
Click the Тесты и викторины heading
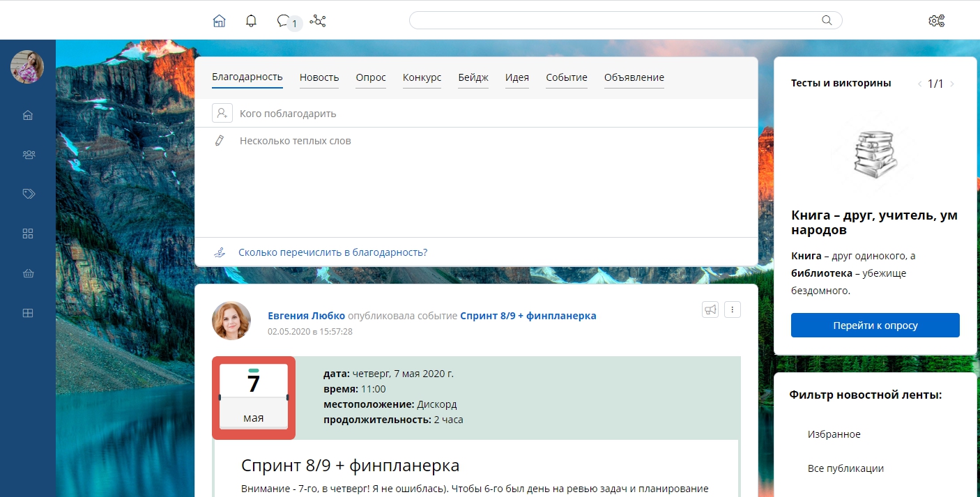click(x=841, y=83)
